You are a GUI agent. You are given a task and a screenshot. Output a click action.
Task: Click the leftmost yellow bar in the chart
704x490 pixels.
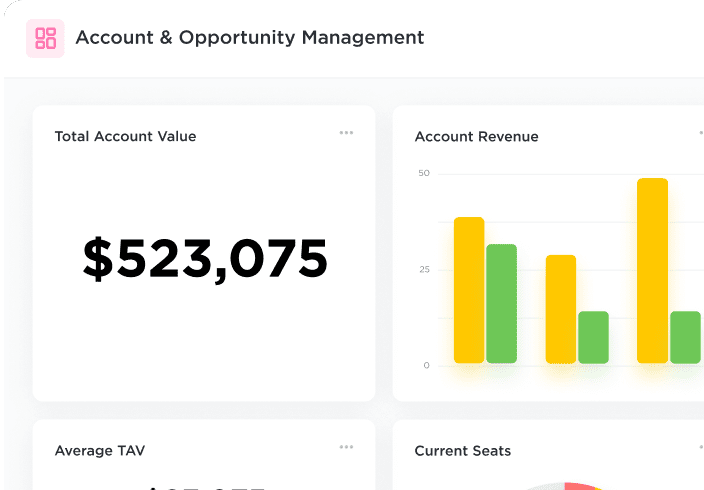(469, 290)
